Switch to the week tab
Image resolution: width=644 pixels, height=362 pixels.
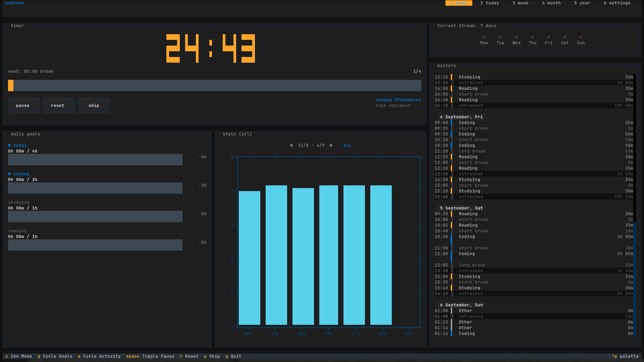click(x=521, y=3)
